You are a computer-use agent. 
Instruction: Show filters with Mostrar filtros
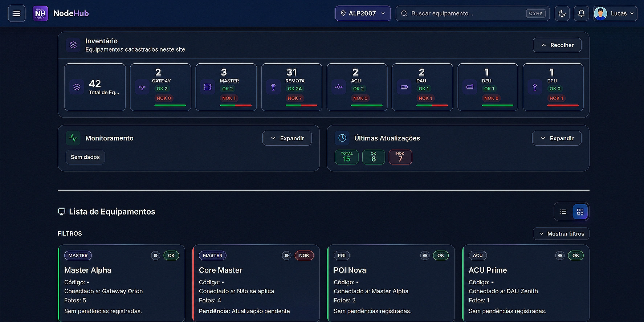561,234
